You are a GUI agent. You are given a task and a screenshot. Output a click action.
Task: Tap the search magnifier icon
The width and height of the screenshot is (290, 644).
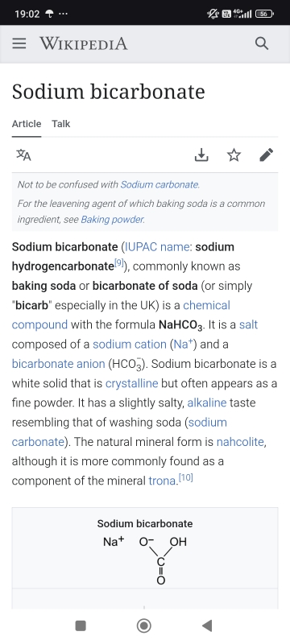point(262,43)
